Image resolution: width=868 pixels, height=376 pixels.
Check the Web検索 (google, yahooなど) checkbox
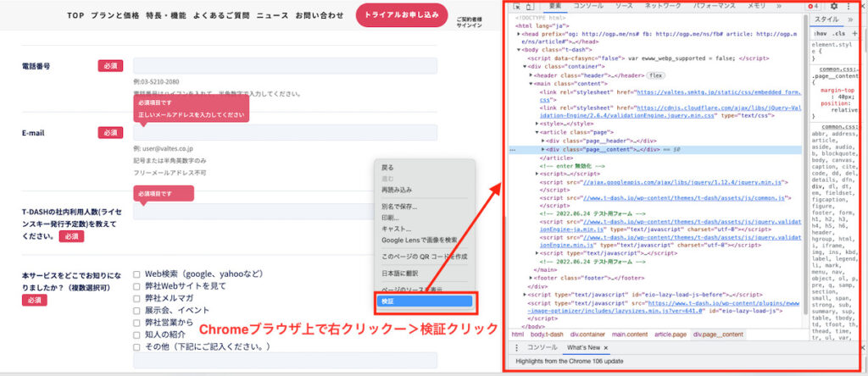(136, 274)
